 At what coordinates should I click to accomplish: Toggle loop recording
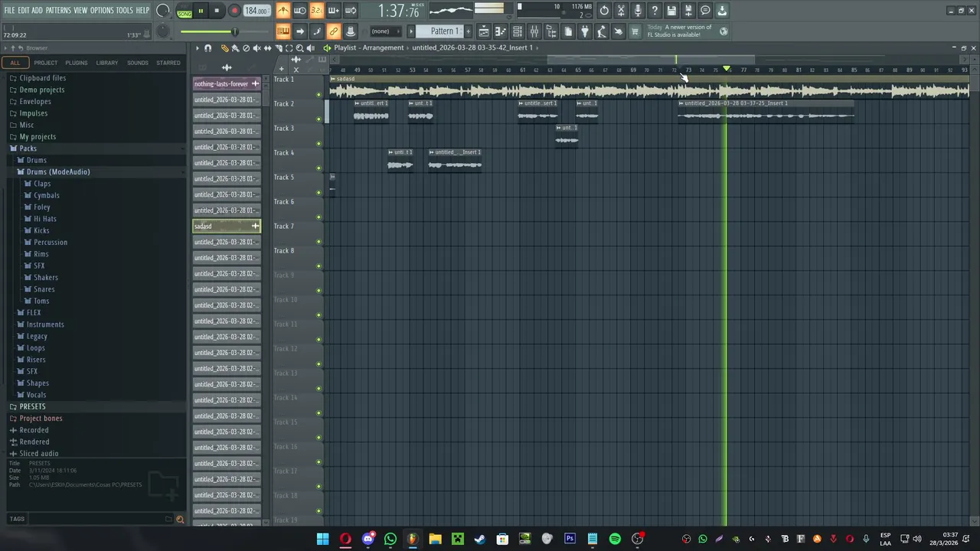351,11
